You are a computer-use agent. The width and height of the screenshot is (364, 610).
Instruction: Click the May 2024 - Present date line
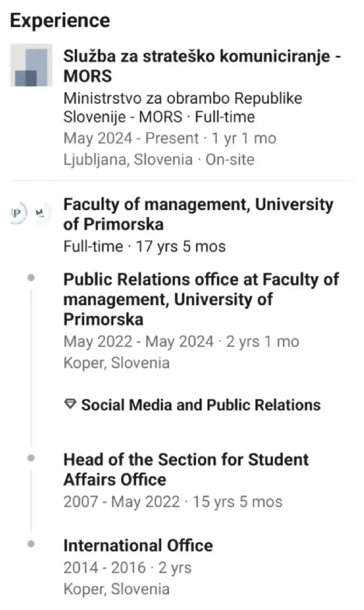(170, 138)
